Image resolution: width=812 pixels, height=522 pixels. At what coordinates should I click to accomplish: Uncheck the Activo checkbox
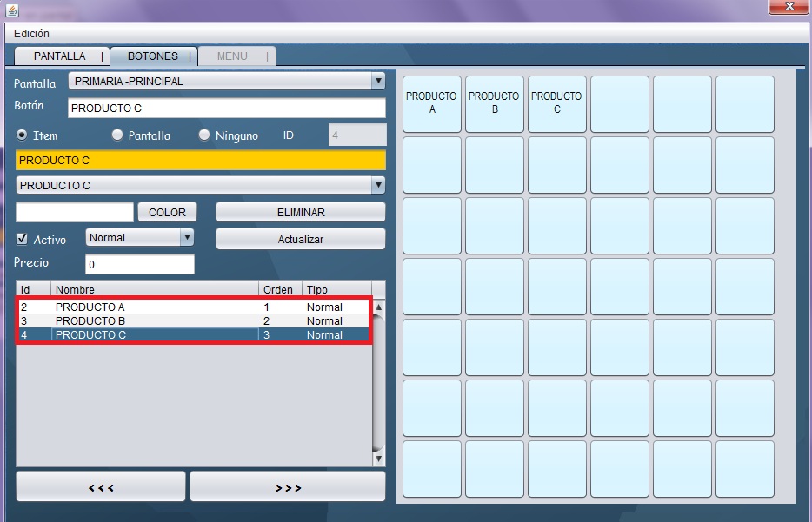[23, 240]
